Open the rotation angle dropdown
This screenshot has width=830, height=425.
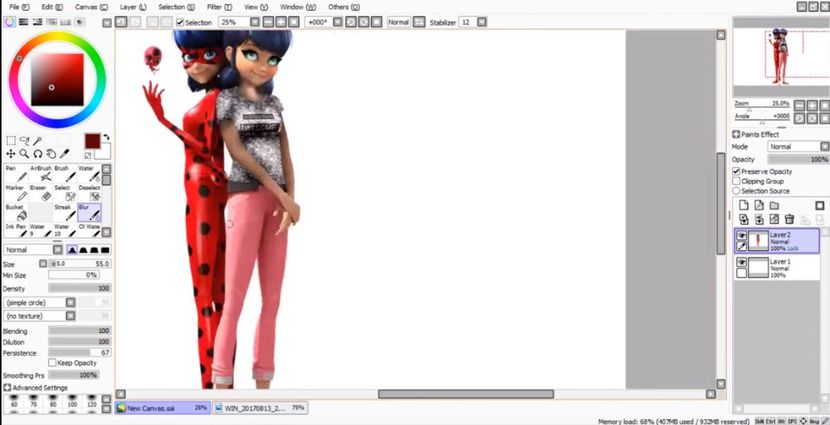click(337, 22)
